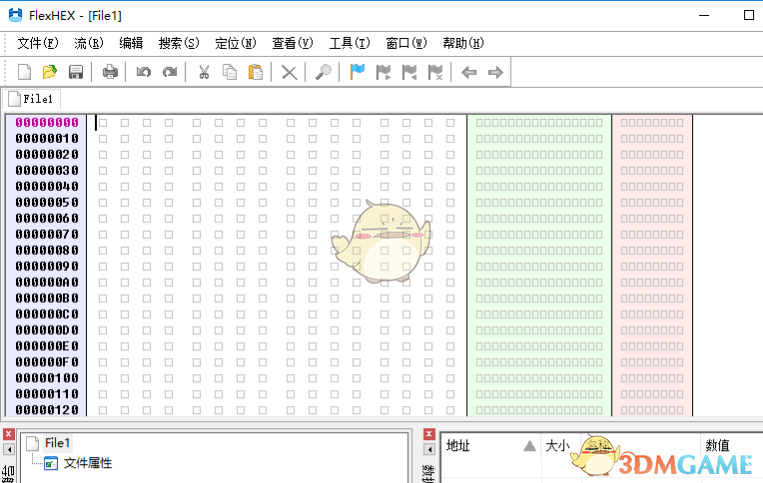763x483 pixels.
Task: Click address 00000100 in offset column
Action: (47, 378)
